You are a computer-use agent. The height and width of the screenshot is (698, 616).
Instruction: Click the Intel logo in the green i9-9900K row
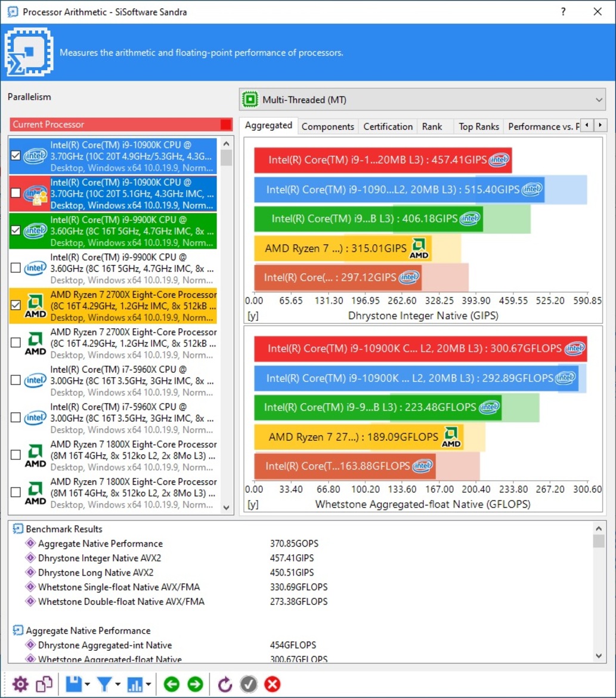(x=36, y=231)
